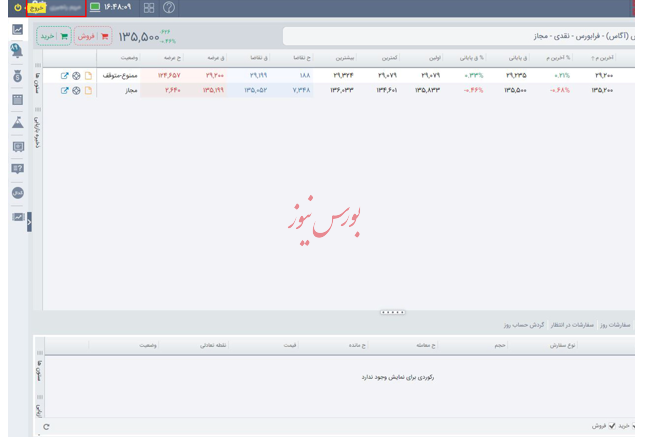Click the خرید (buy) button

click(54, 36)
